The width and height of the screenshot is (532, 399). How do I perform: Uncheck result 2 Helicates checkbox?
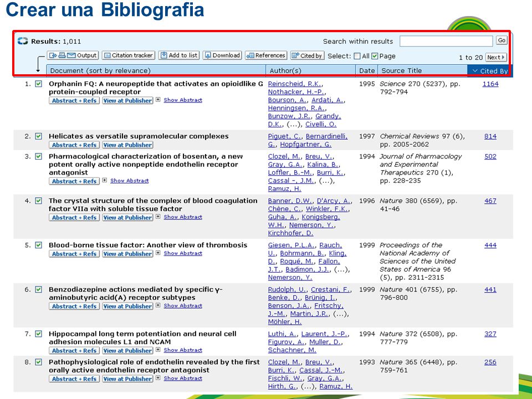point(39,136)
